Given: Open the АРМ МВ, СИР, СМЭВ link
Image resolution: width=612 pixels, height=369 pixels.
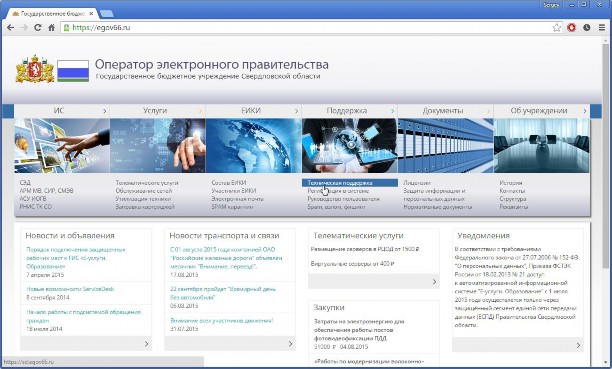Looking at the screenshot, I should pyautogui.click(x=46, y=191).
